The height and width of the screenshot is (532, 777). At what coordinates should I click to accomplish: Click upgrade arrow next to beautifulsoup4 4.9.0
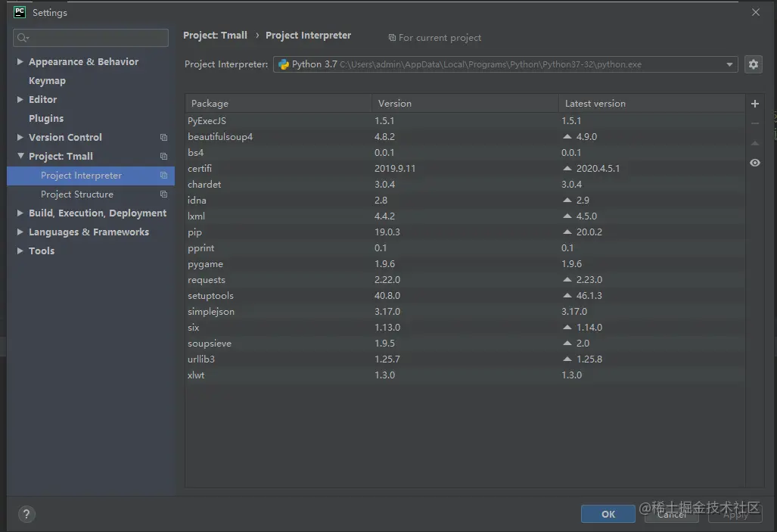567,136
